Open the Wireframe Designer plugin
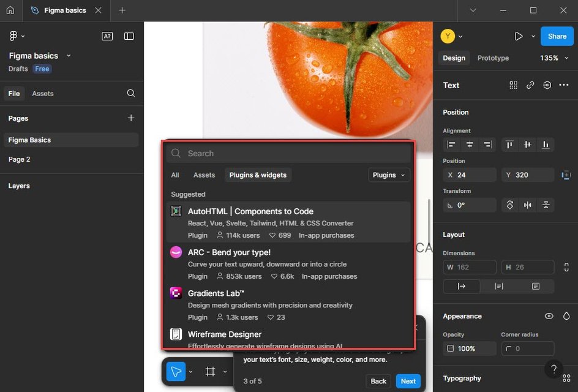Screen dimensions: 578x392 click(288, 337)
